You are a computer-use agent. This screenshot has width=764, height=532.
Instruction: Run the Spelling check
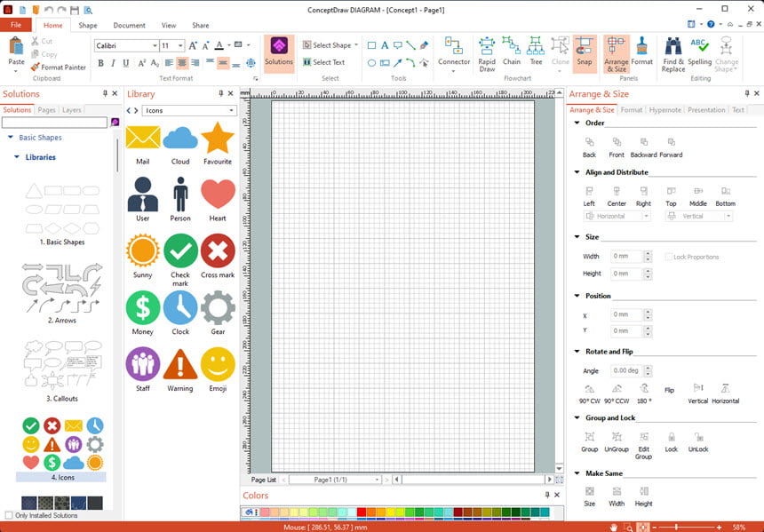(700, 51)
